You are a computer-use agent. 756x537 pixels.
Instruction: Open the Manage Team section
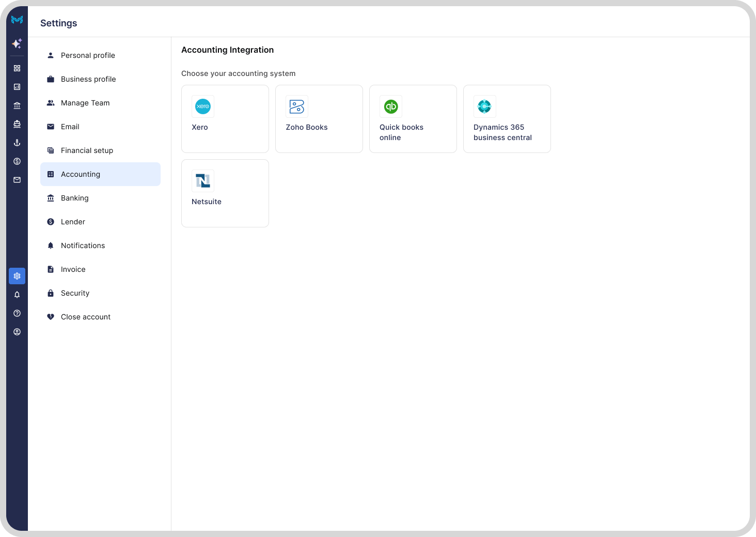[x=85, y=103]
